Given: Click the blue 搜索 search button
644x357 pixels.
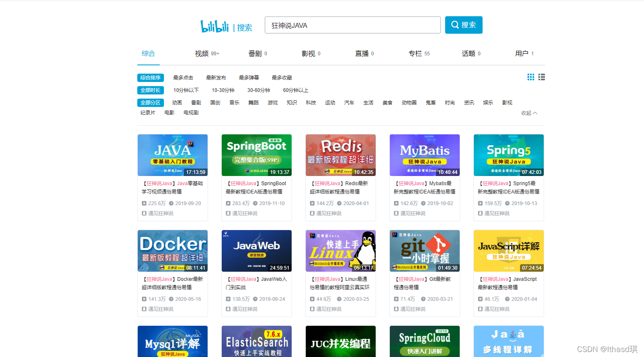Looking at the screenshot, I should pyautogui.click(x=464, y=25).
